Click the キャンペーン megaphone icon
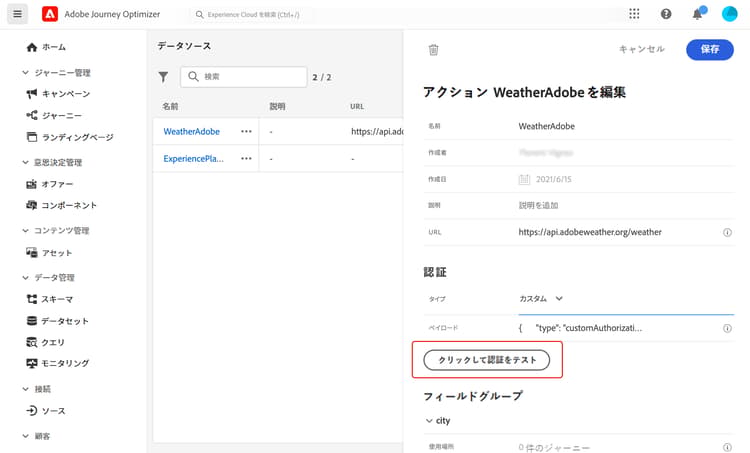Image resolution: width=750 pixels, height=453 pixels. coord(32,93)
